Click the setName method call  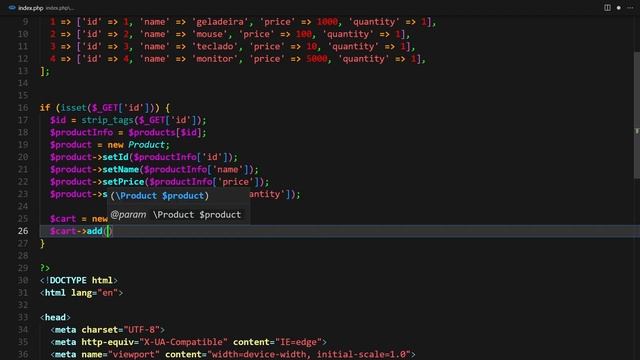(121, 169)
